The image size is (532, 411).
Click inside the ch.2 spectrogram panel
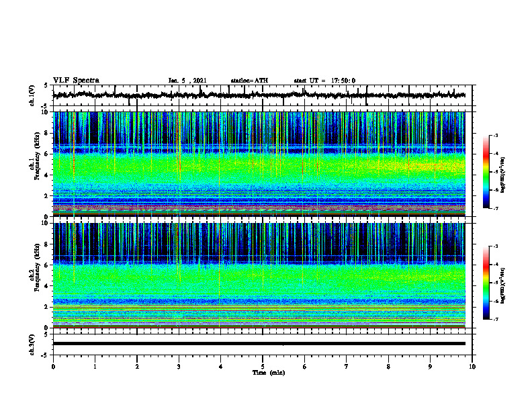[259, 275]
